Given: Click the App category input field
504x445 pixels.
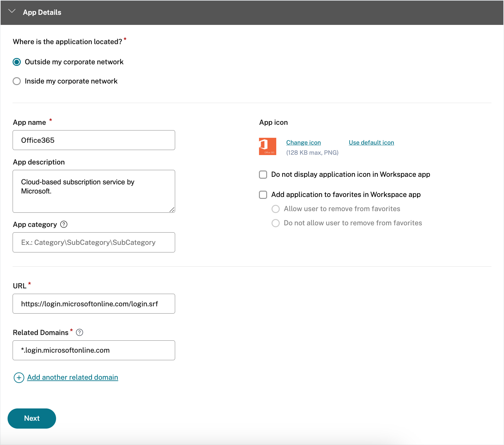Looking at the screenshot, I should tap(94, 242).
